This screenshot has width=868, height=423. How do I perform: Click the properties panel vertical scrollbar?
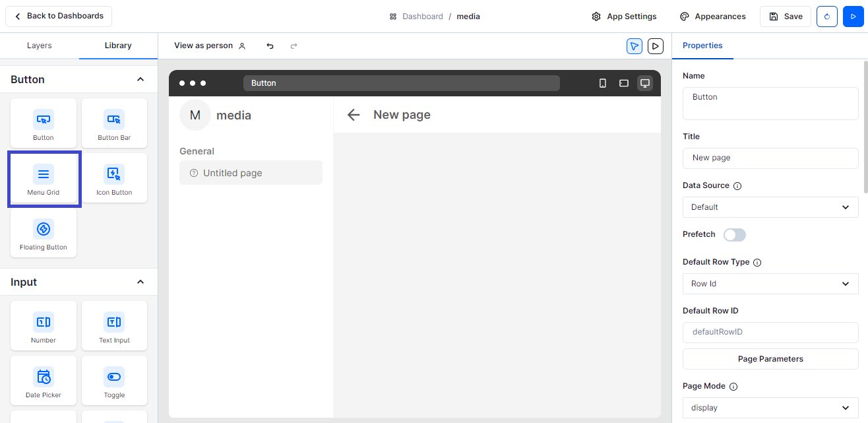865,125
